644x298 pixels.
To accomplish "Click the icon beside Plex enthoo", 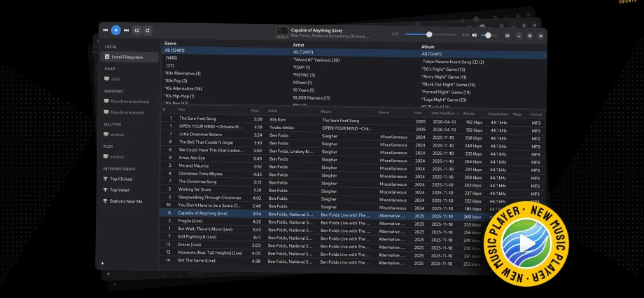I will pyautogui.click(x=106, y=157).
